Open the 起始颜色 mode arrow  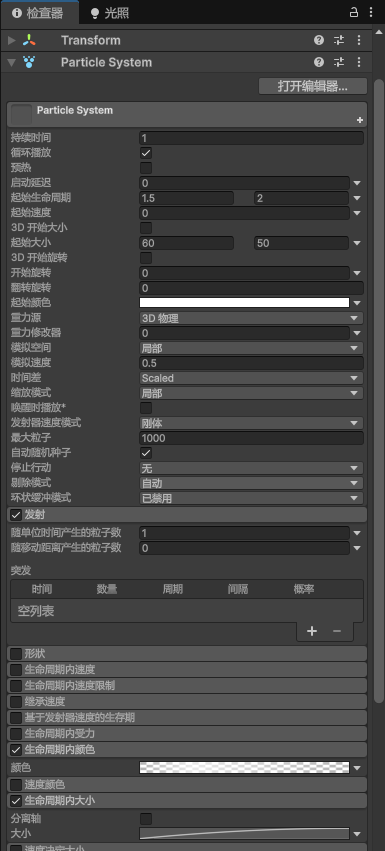click(x=357, y=303)
